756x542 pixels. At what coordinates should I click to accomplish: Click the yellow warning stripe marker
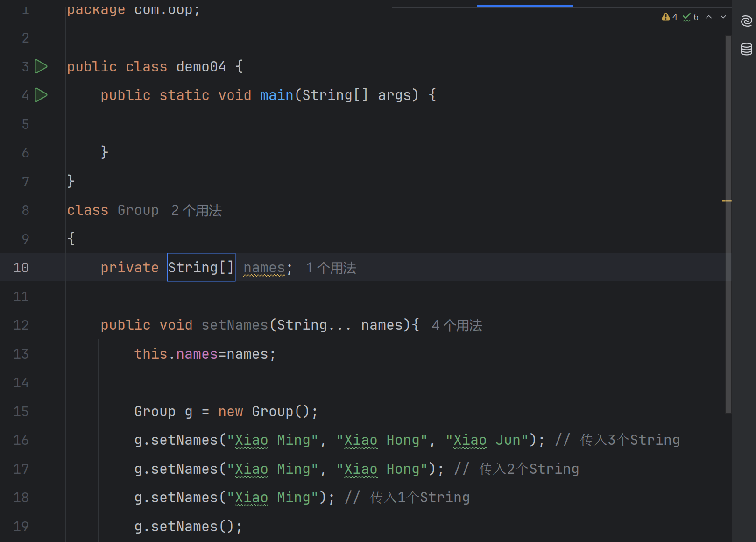[727, 201]
